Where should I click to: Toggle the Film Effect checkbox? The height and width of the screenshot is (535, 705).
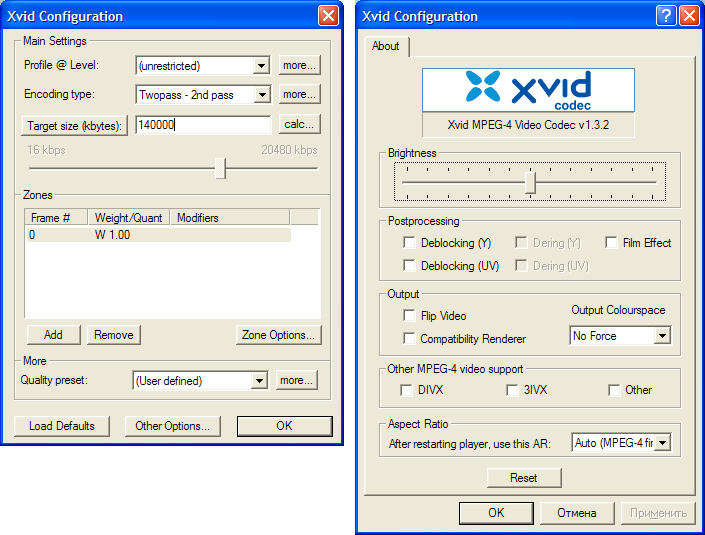(x=611, y=243)
